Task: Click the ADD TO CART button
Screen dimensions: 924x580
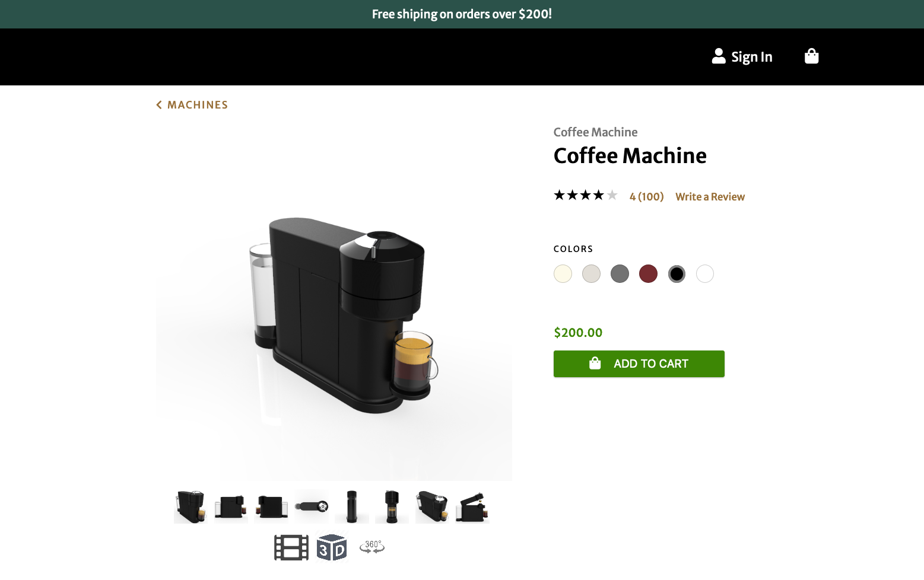Action: click(x=639, y=364)
